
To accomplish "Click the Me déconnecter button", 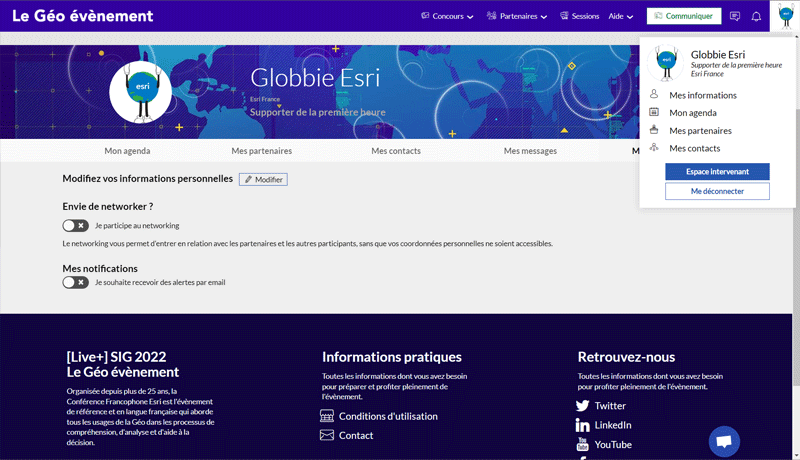I will (717, 191).
